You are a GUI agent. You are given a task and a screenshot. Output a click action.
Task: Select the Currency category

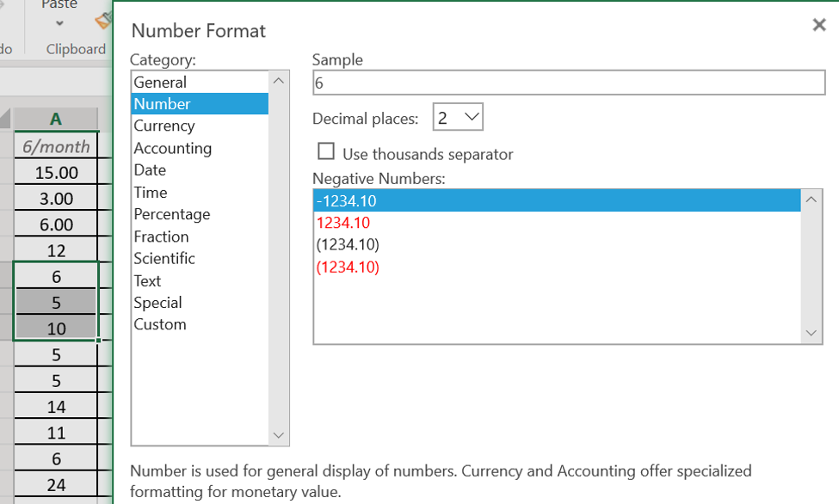(x=164, y=126)
